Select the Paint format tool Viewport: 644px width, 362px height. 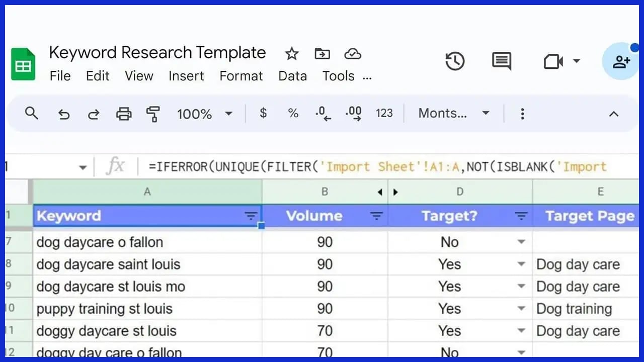[153, 114]
